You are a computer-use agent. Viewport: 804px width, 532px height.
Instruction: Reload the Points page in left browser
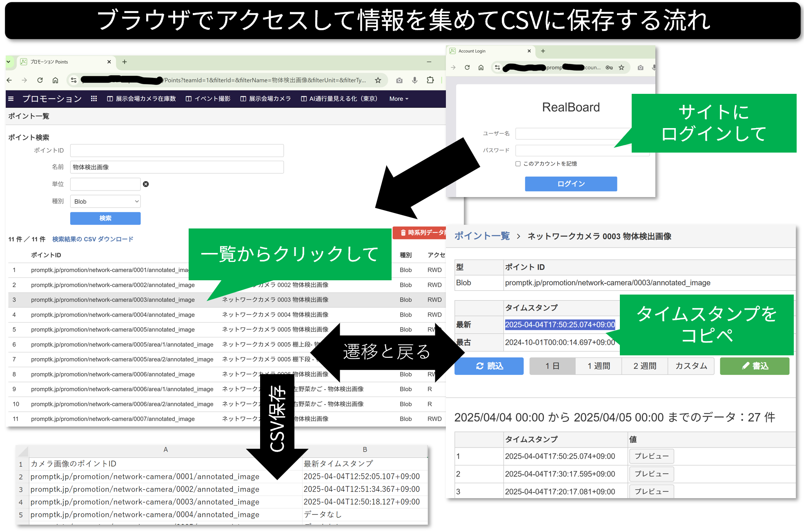(40, 80)
